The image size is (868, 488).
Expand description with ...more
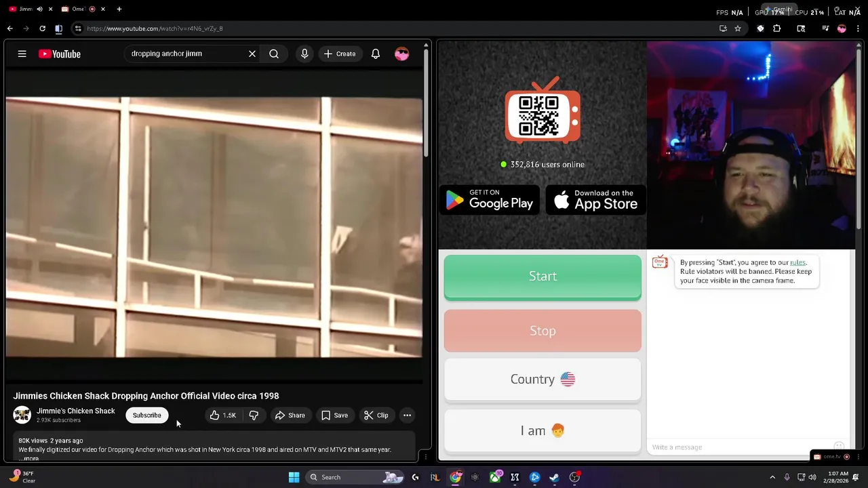29,459
